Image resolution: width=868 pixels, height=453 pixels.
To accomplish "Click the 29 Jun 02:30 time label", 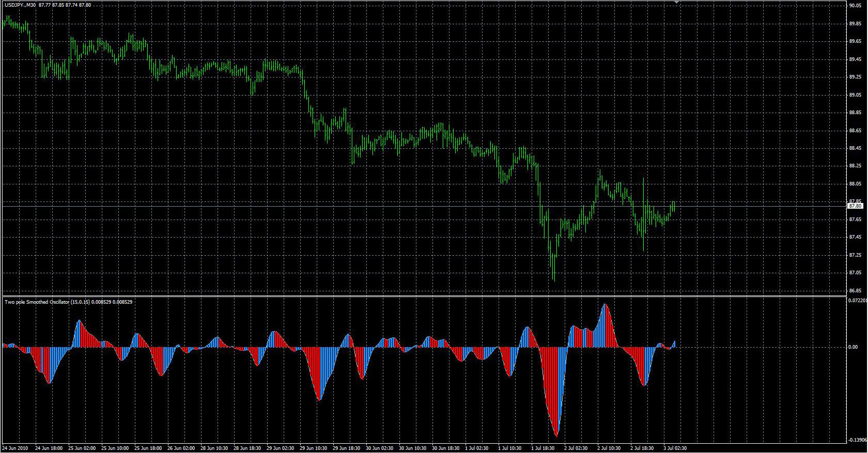I will [280, 448].
